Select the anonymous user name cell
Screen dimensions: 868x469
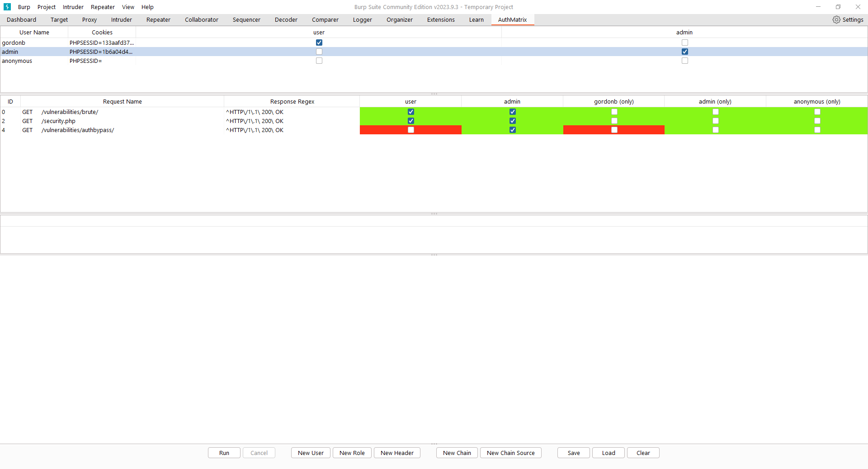pos(34,61)
